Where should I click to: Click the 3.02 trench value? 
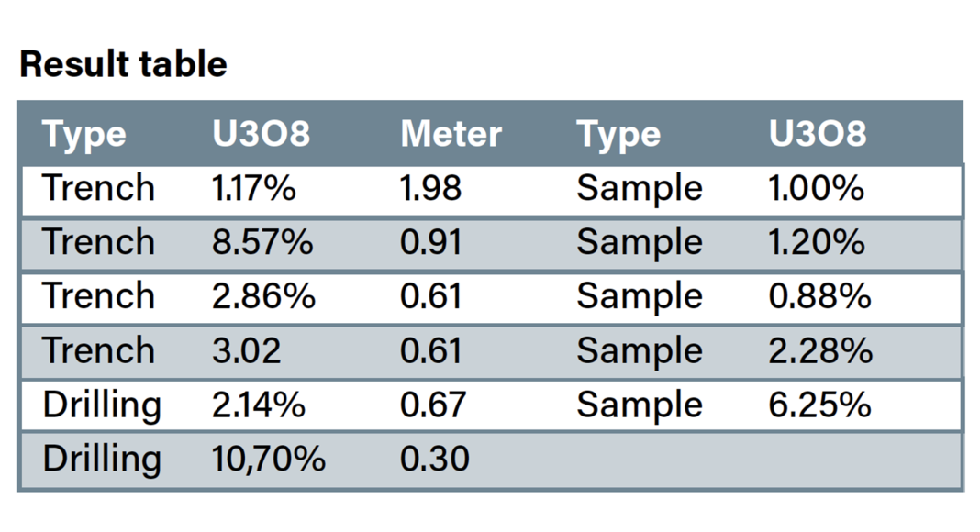246,350
